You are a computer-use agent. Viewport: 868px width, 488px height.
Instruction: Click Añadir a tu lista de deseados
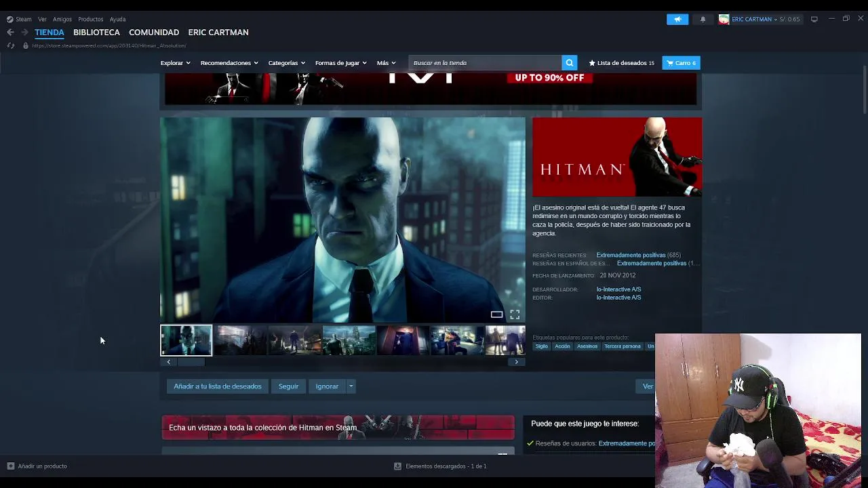tap(218, 386)
